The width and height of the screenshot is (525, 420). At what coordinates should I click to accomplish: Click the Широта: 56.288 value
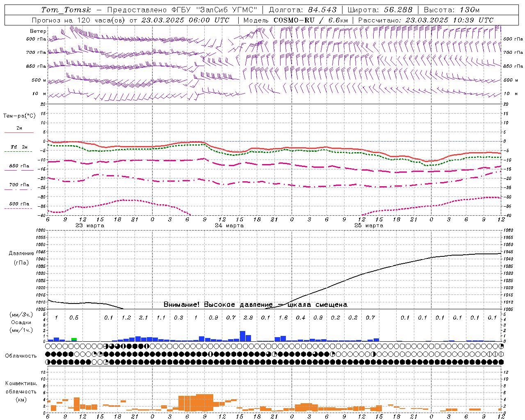[380, 10]
